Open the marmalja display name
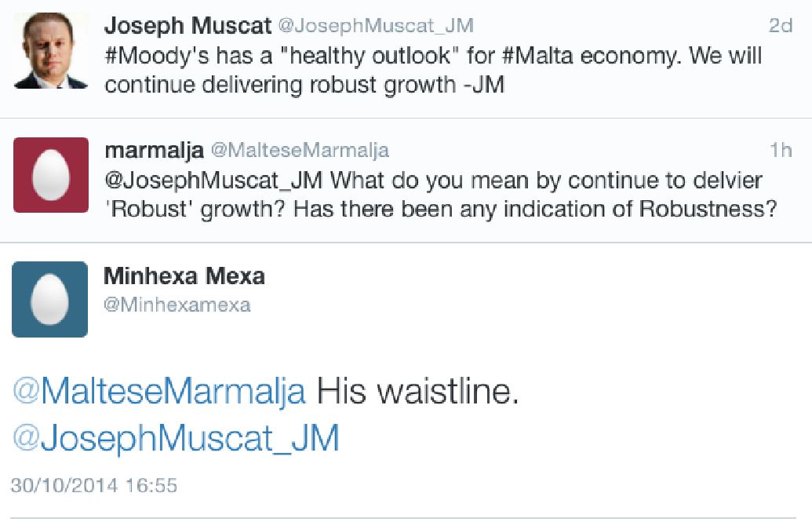812x522 pixels. pos(154,150)
